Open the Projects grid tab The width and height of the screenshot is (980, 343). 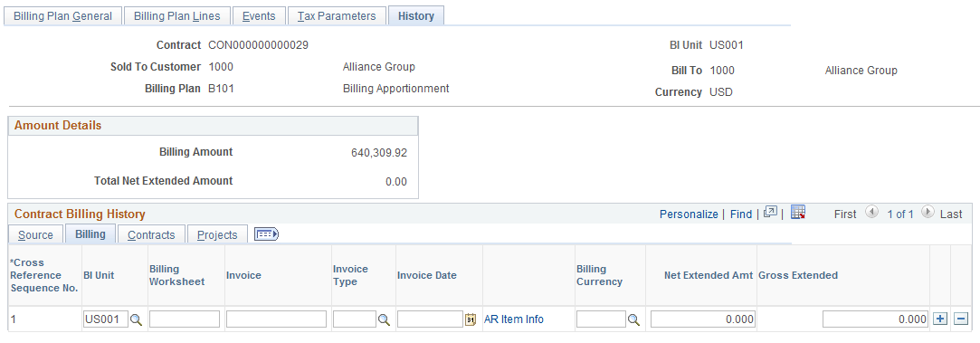point(217,235)
